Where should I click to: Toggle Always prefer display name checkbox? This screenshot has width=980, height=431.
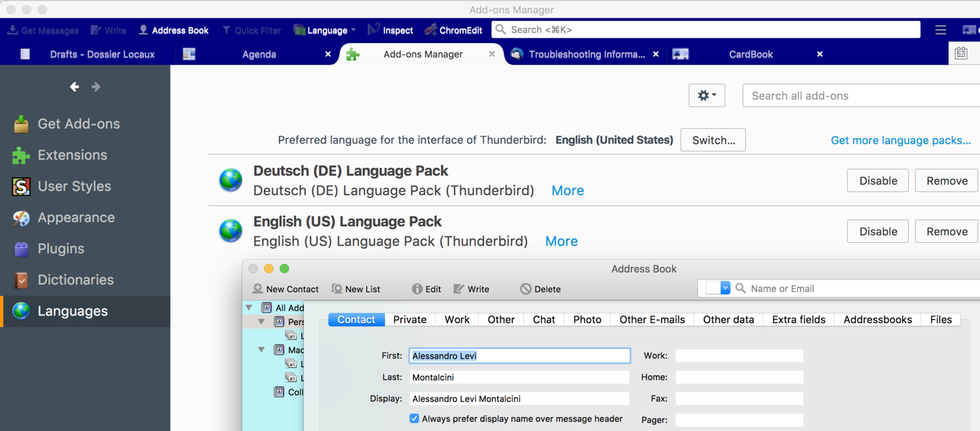414,419
